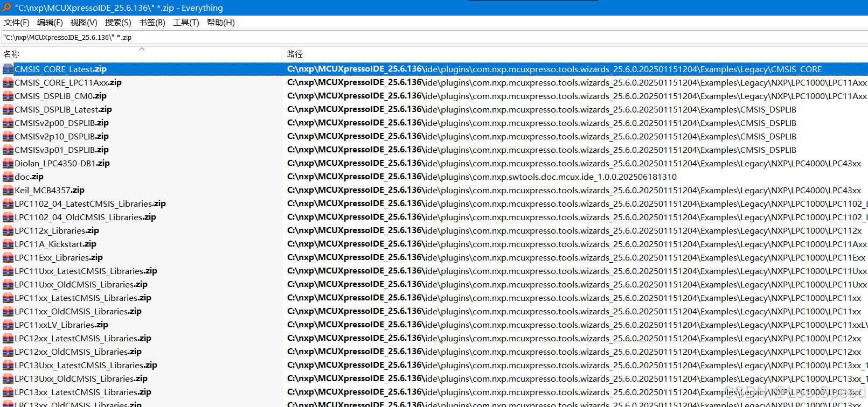Open the 文件(F) menu
The height and width of the screenshot is (407, 868).
coord(17,23)
